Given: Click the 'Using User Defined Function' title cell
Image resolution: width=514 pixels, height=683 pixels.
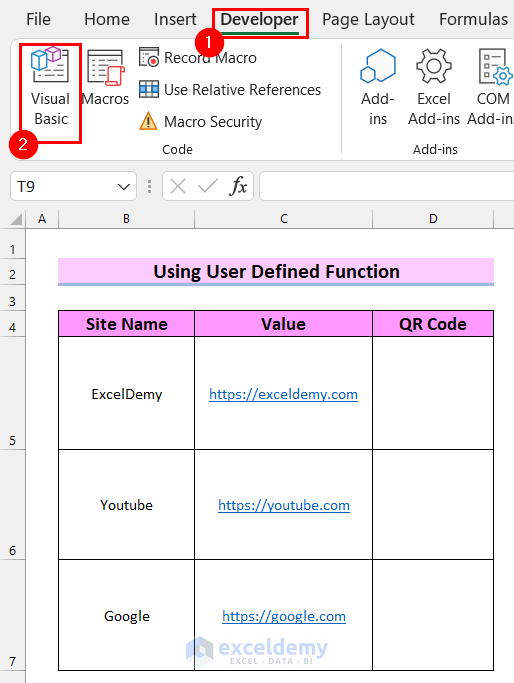Looking at the screenshot, I should pos(276,272).
